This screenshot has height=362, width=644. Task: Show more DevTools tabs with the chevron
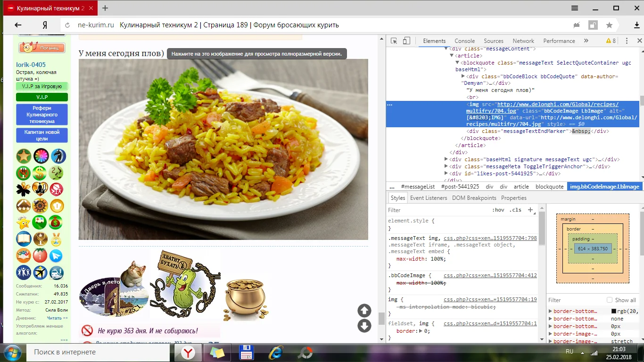click(x=586, y=41)
